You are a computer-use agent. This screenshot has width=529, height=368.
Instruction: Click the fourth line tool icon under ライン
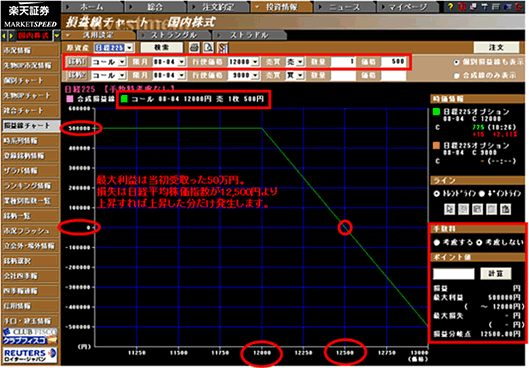pos(491,209)
